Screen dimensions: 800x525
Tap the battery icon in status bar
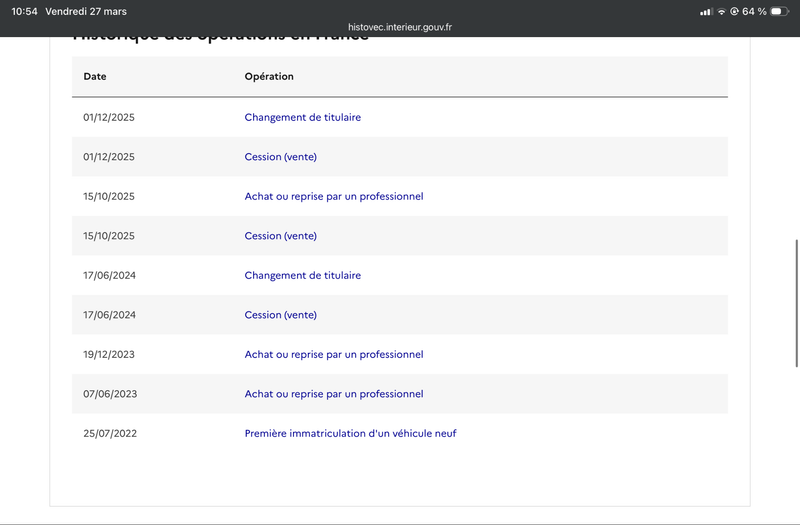(x=779, y=11)
